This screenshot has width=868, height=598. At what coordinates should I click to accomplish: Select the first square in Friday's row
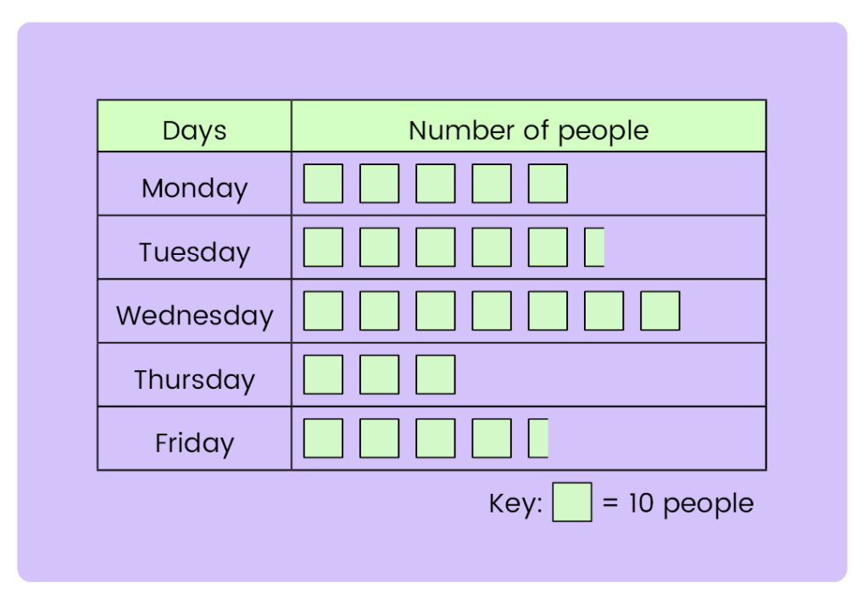(x=323, y=438)
